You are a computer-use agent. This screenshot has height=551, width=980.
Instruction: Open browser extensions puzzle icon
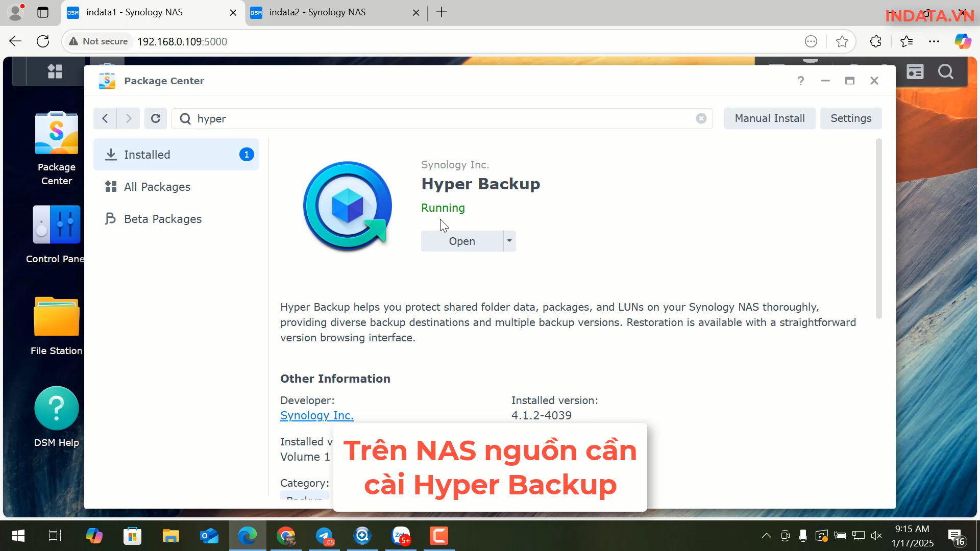876,41
